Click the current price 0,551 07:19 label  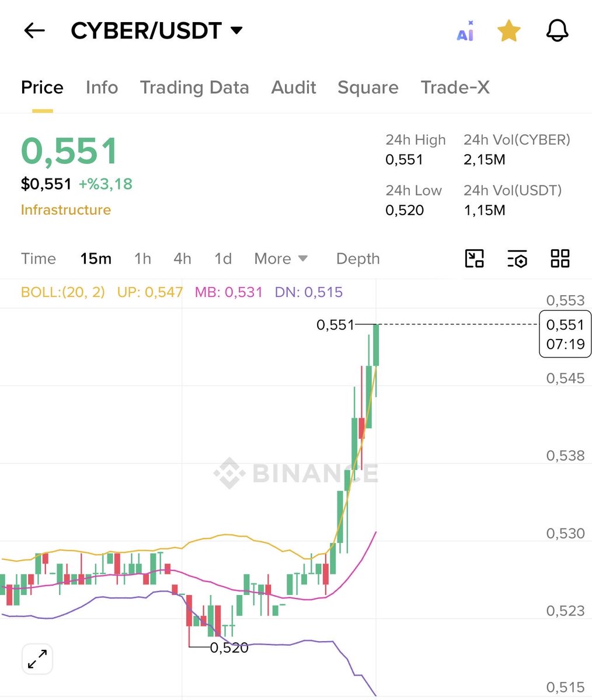coord(565,334)
